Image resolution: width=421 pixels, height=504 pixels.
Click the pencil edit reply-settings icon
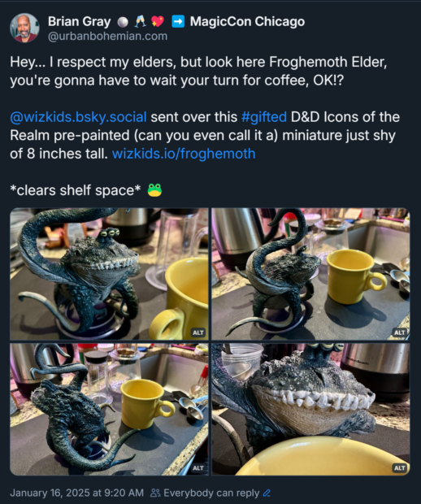click(267, 493)
